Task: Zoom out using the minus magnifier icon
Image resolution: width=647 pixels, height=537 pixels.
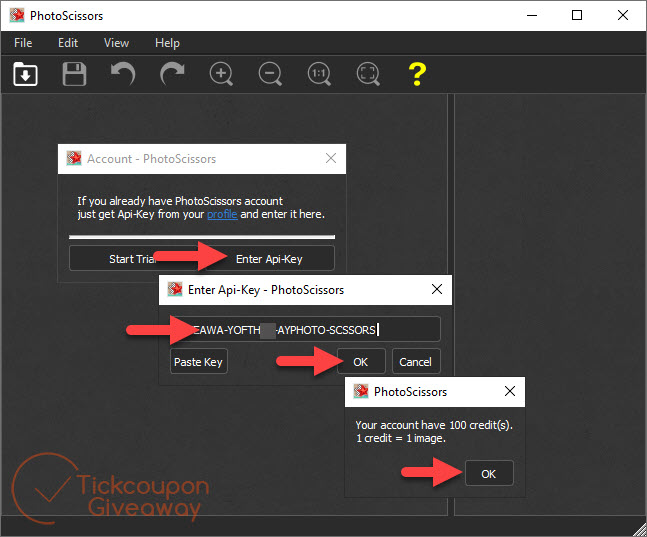Action: pos(270,74)
